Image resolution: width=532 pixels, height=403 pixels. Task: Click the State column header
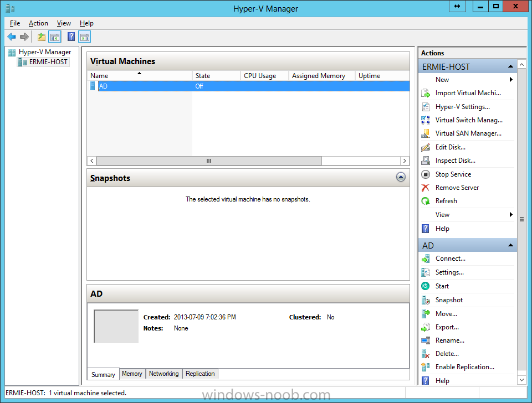(216, 76)
